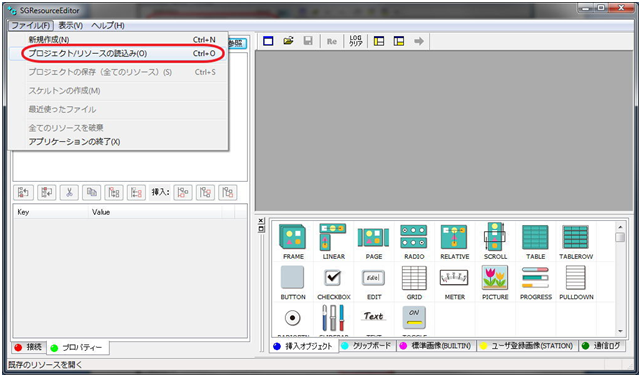Image resolution: width=641 pixels, height=377 pixels.
Task: Click the new window icon in toolbar
Action: point(268,41)
